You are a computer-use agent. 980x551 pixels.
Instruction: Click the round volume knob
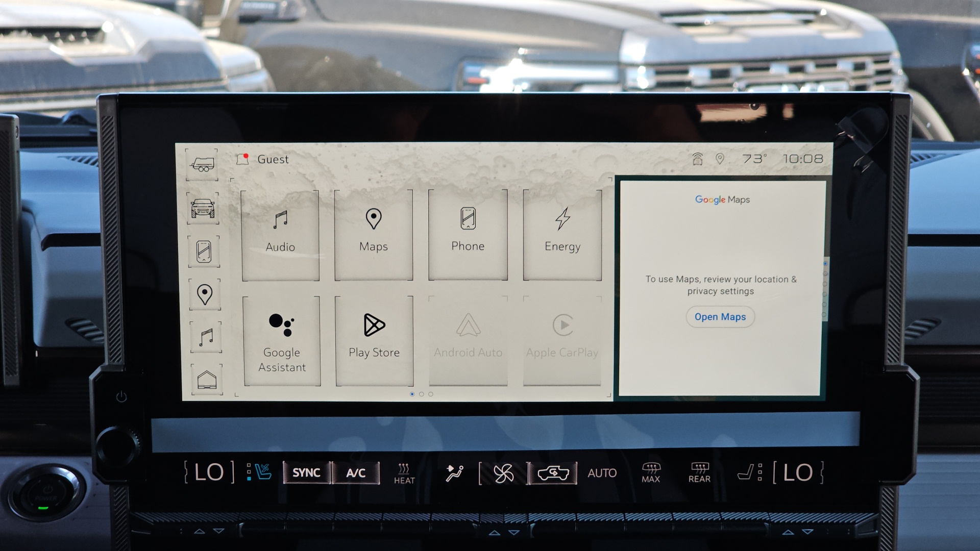pyautogui.click(x=117, y=447)
